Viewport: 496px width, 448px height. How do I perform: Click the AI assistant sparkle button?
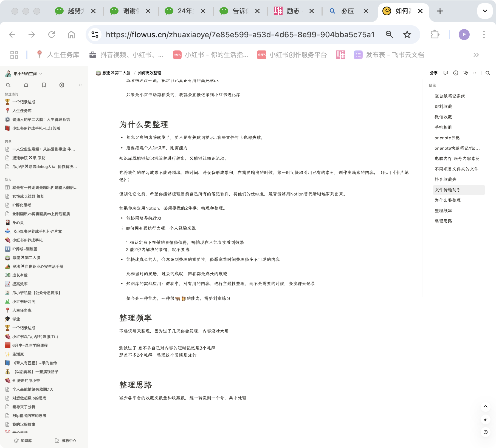(x=486, y=419)
